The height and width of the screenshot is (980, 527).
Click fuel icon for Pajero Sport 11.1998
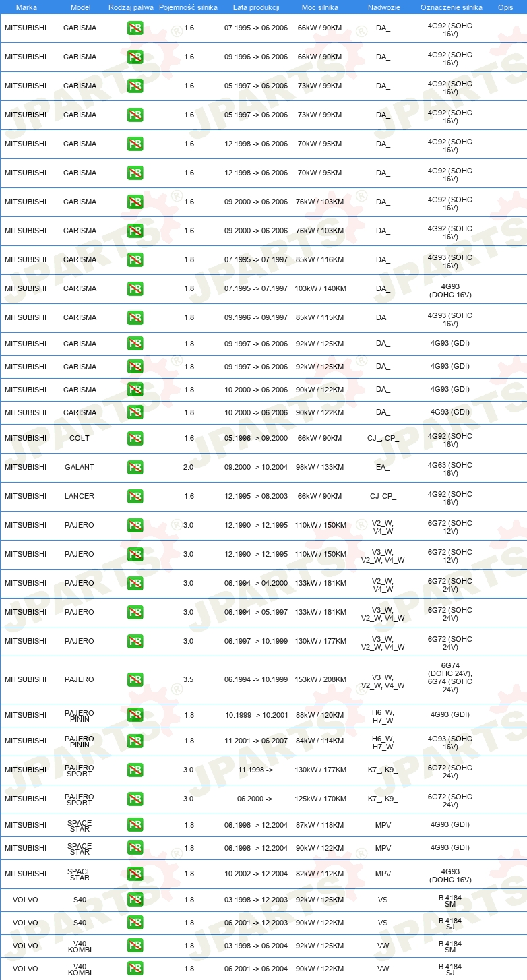click(x=135, y=770)
